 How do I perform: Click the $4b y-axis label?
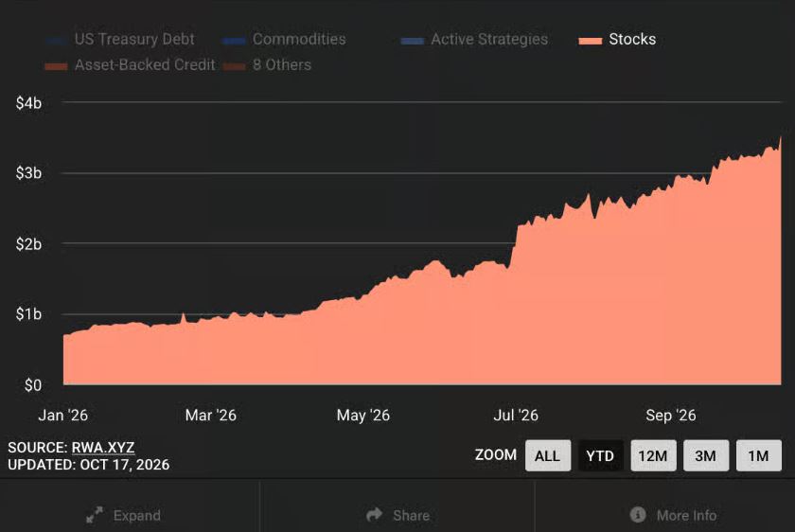(x=29, y=103)
